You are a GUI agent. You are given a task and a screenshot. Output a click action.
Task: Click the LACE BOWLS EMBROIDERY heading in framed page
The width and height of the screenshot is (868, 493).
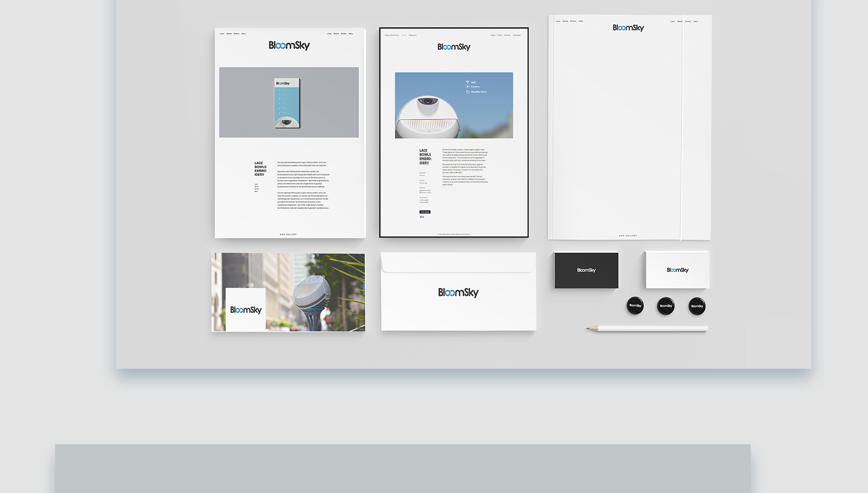pos(425,156)
